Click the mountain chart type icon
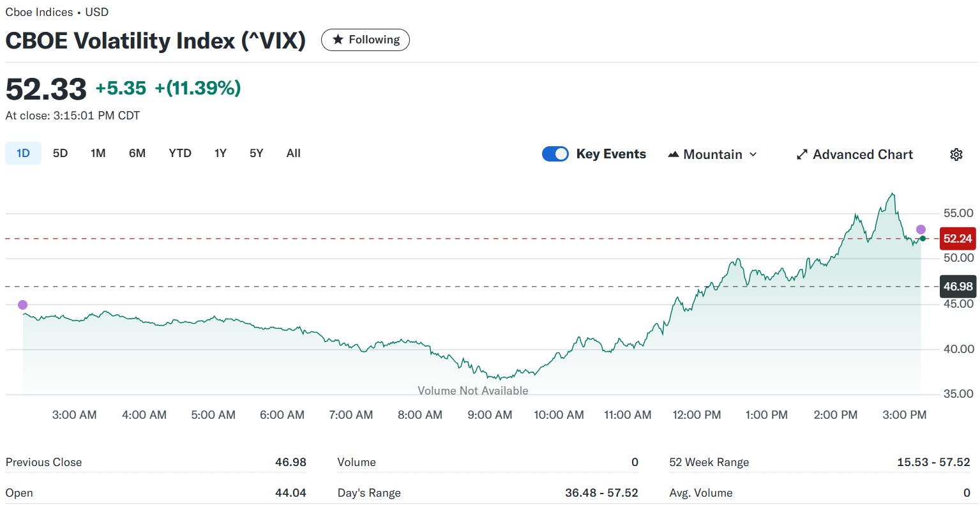The width and height of the screenshot is (980, 505). (673, 155)
